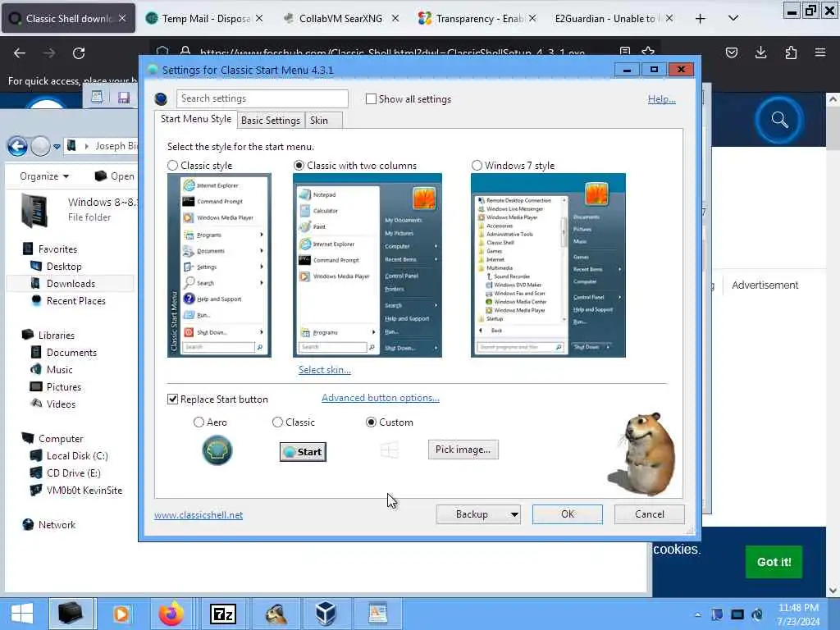840x630 pixels.
Task: Open the Help... link
Action: 662,99
